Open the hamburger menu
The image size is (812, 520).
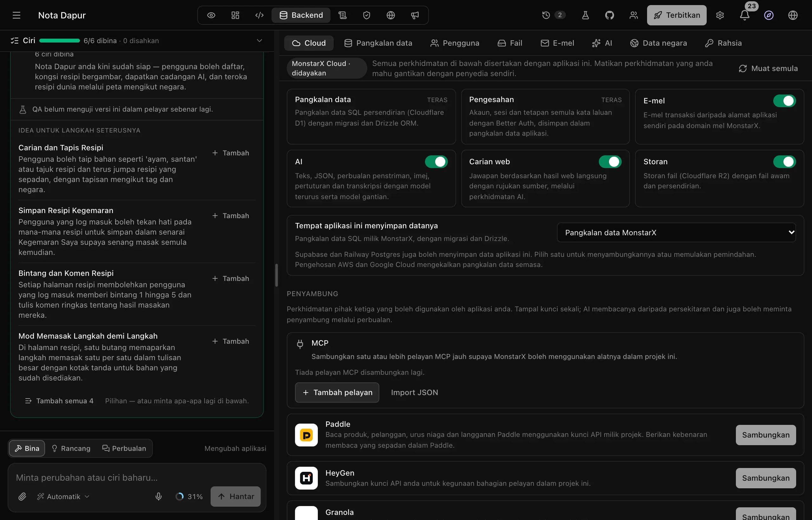[x=16, y=15]
